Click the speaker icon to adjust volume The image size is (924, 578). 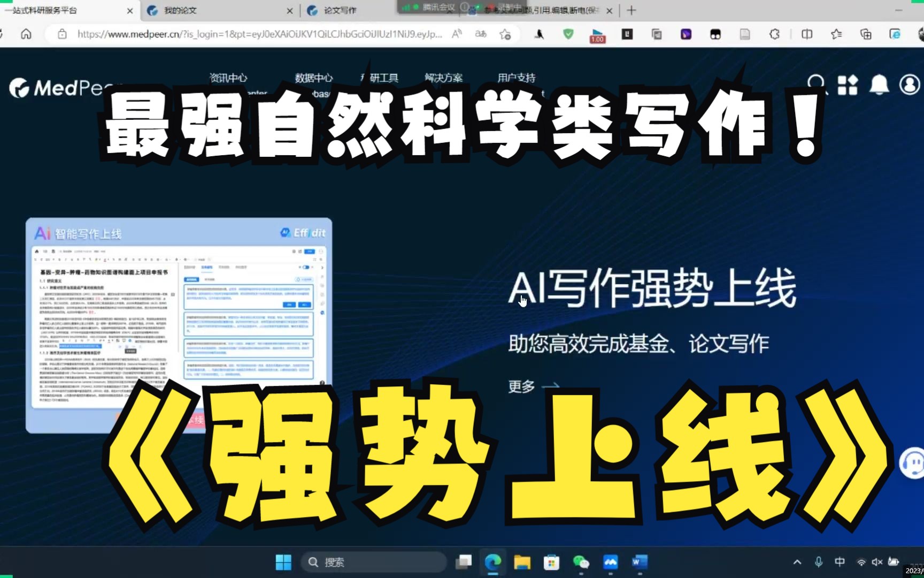(876, 562)
